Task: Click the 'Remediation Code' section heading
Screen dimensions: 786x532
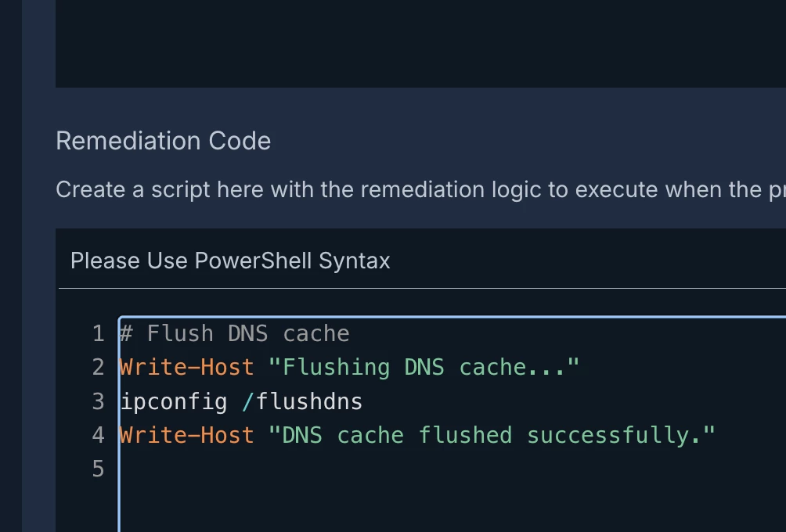Action: click(x=164, y=141)
